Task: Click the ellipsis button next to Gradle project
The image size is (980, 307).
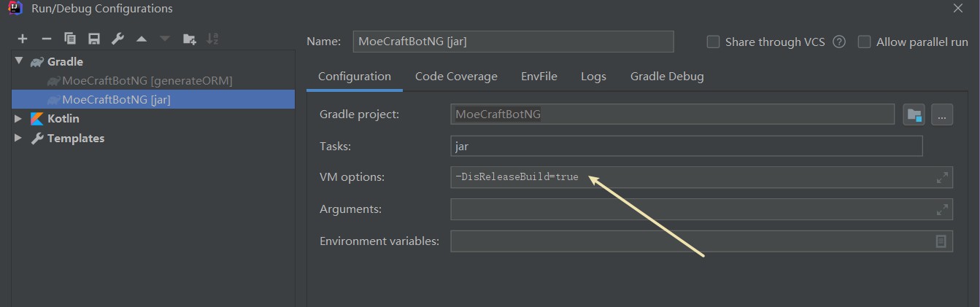Action: 941,114
